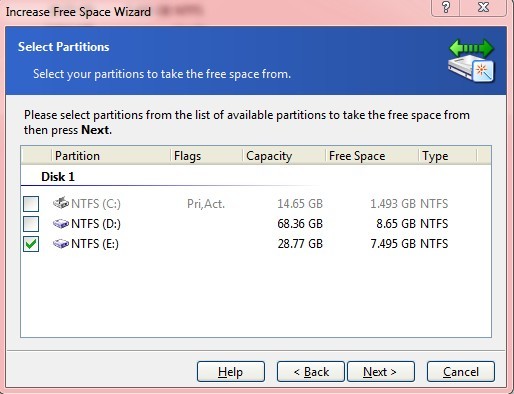
Task: Sort list by Capacity column header
Action: [284, 156]
